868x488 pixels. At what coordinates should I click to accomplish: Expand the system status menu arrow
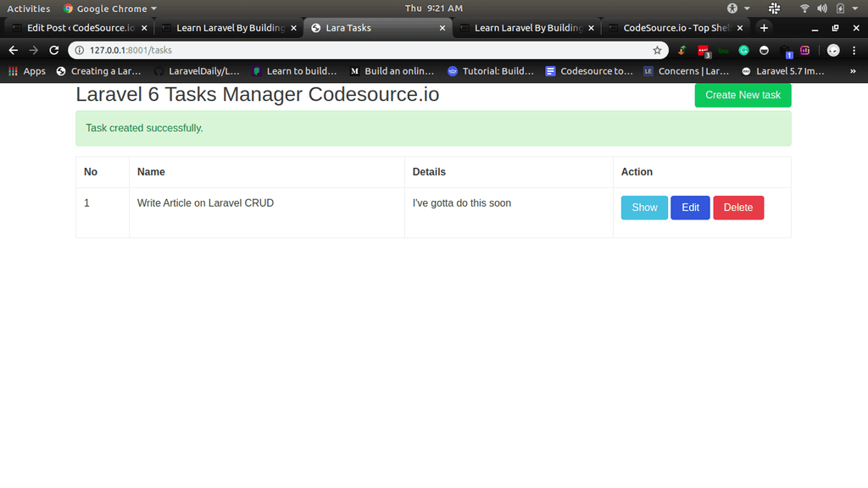[855, 8]
